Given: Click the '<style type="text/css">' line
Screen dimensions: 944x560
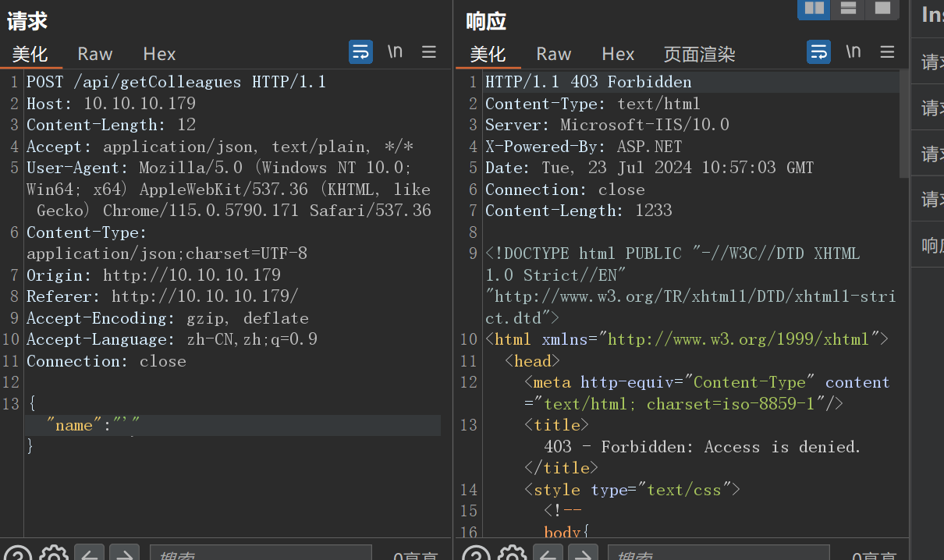Looking at the screenshot, I should point(632,490).
